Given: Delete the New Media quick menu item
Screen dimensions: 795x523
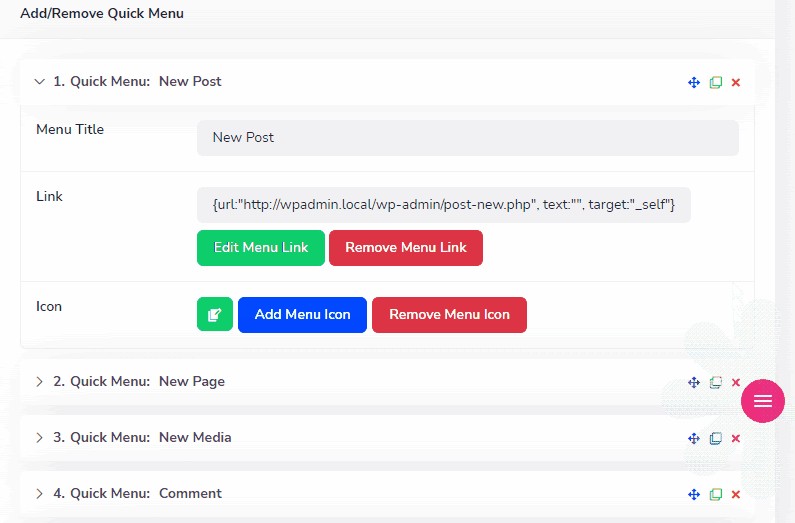Looking at the screenshot, I should [736, 438].
